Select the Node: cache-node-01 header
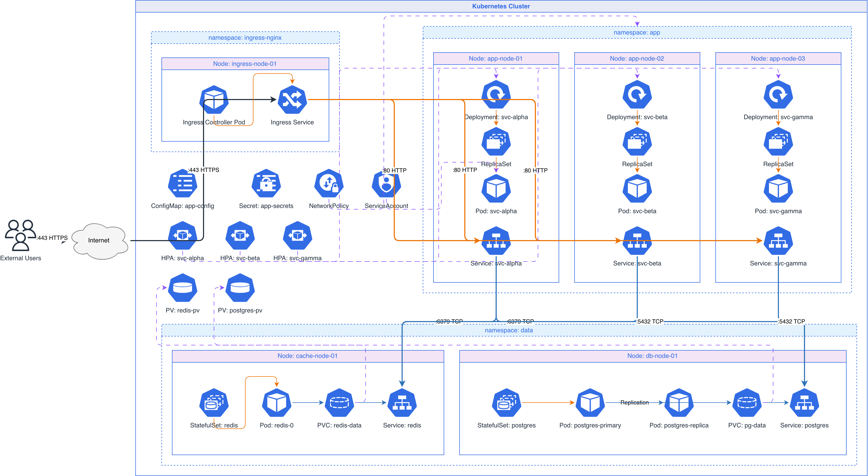868x476 pixels. pos(308,356)
